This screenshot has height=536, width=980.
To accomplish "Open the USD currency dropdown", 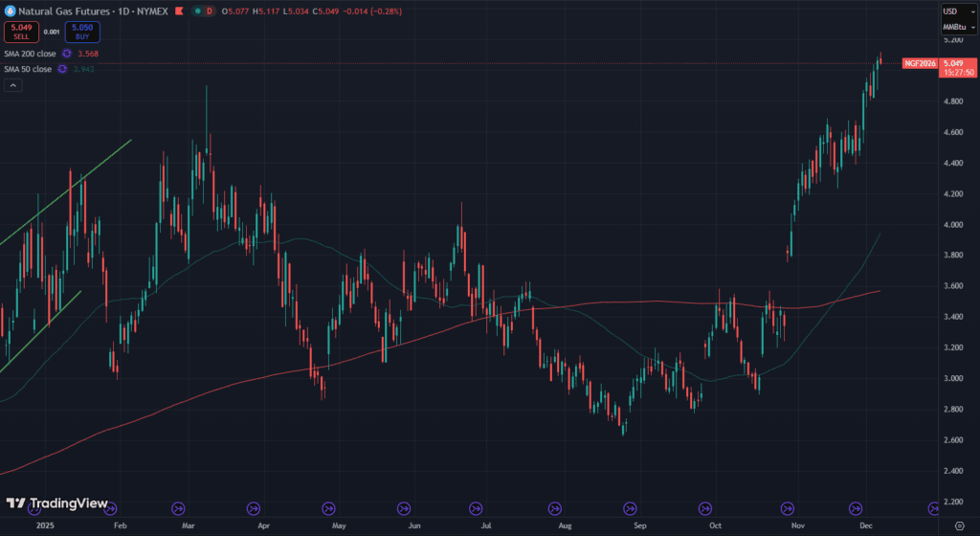I will click(x=954, y=11).
